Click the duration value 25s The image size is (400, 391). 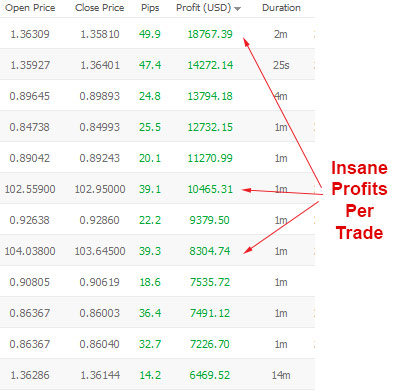(281, 65)
